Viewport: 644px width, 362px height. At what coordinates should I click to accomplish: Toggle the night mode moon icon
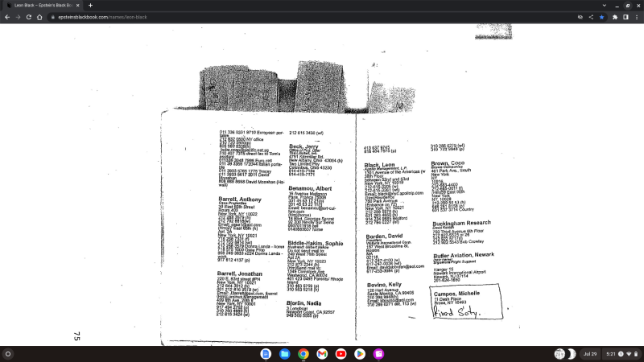tap(572, 354)
